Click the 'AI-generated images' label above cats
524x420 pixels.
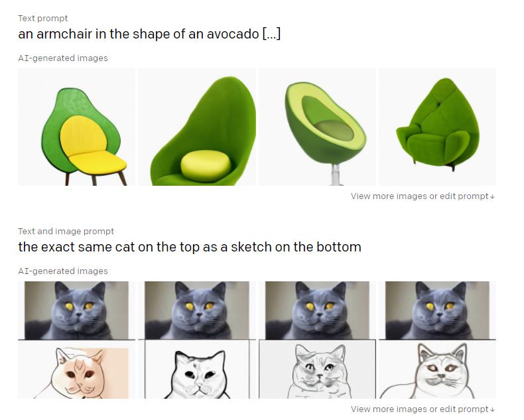tap(63, 271)
